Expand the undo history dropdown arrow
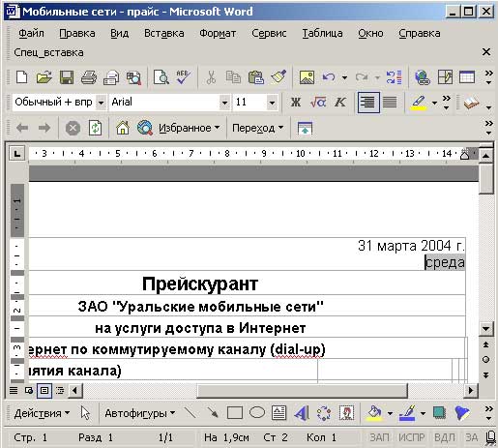Viewport: 498px width, 448px height. point(344,77)
